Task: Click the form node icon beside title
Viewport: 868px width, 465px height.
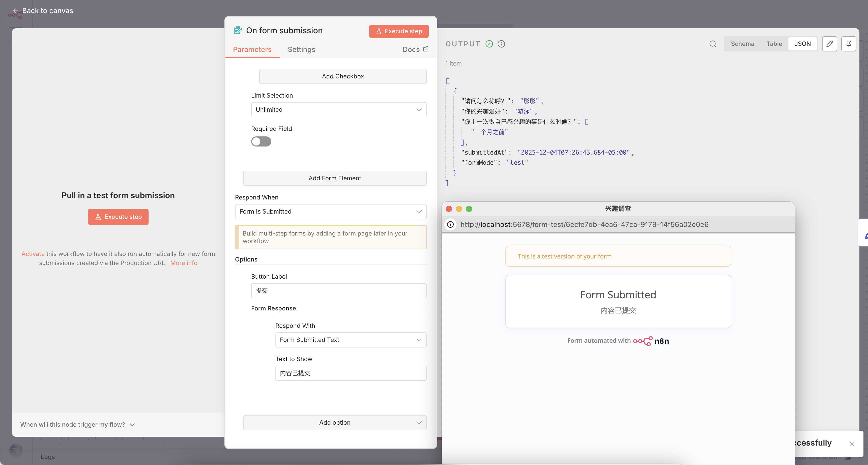Action: click(238, 31)
